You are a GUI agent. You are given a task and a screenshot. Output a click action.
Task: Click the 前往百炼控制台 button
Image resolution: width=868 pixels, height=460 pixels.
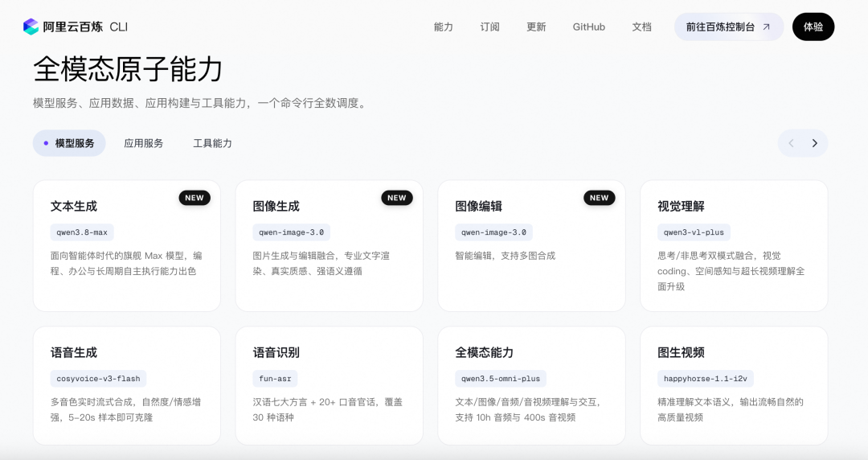tap(728, 27)
